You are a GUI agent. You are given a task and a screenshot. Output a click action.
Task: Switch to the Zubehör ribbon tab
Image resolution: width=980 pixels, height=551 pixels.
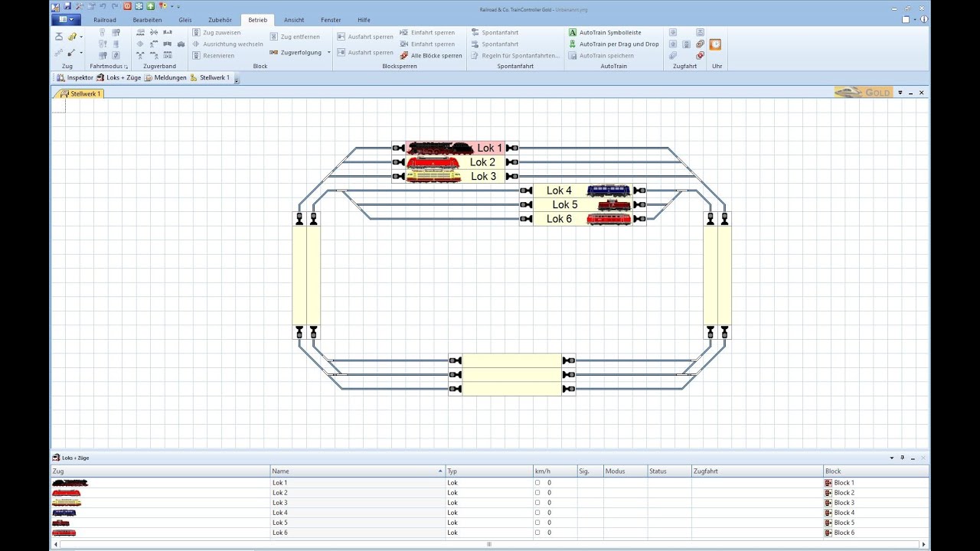(220, 20)
